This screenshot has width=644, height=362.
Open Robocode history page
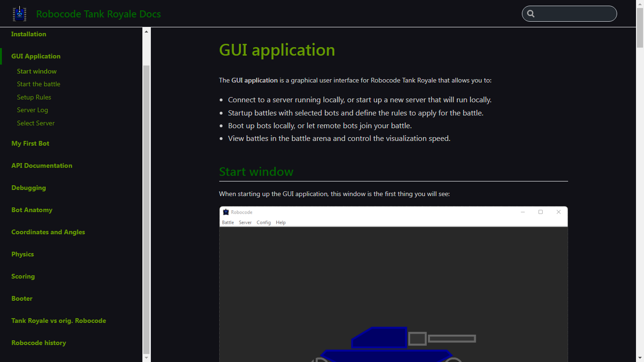click(x=39, y=343)
